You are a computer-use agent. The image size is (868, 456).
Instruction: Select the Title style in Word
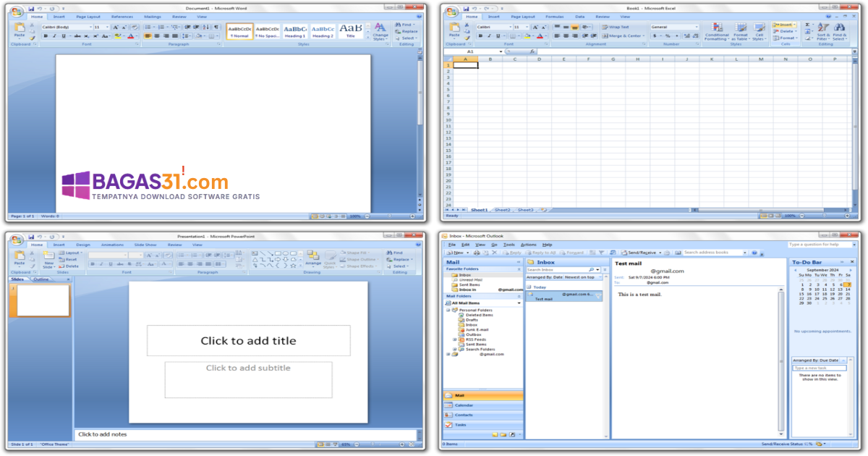coord(351,31)
